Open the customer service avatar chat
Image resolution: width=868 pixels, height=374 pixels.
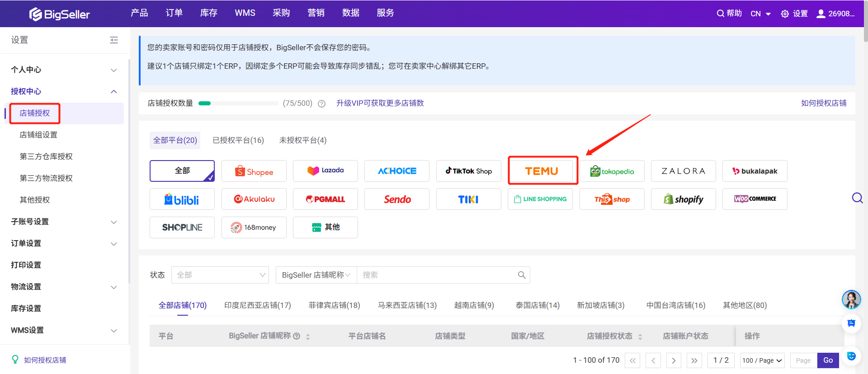pyautogui.click(x=851, y=299)
